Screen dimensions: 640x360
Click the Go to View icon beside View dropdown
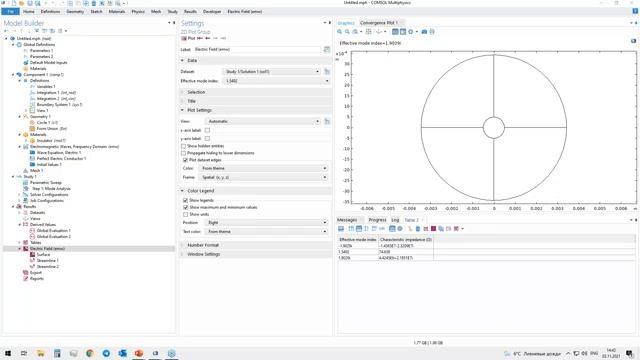click(327, 121)
